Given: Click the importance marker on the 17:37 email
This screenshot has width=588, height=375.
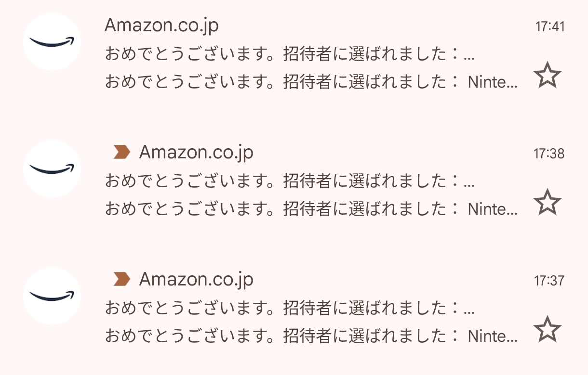Looking at the screenshot, I should (x=122, y=279).
